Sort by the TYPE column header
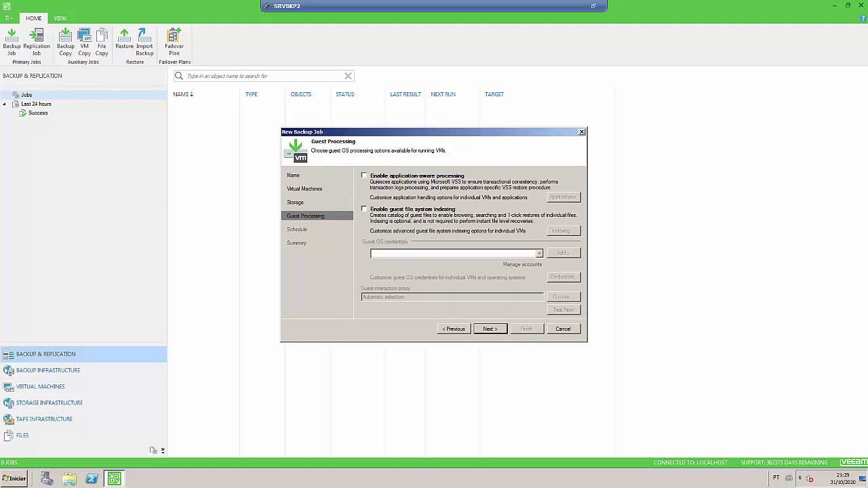This screenshot has width=868, height=488. click(251, 94)
